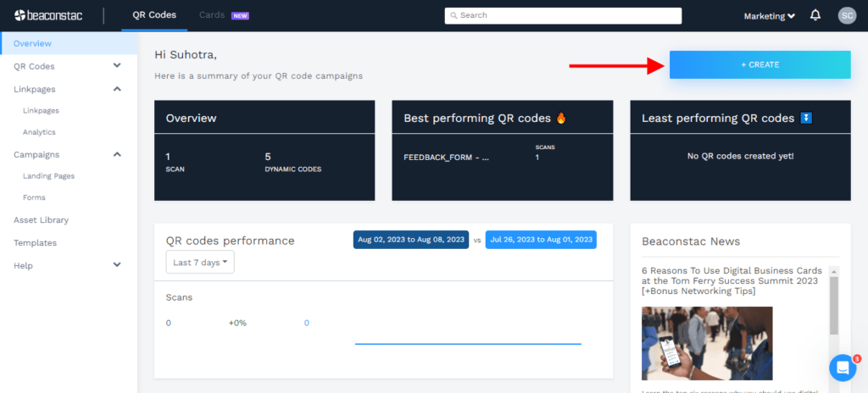Click the Beaconstac logo

click(x=48, y=15)
